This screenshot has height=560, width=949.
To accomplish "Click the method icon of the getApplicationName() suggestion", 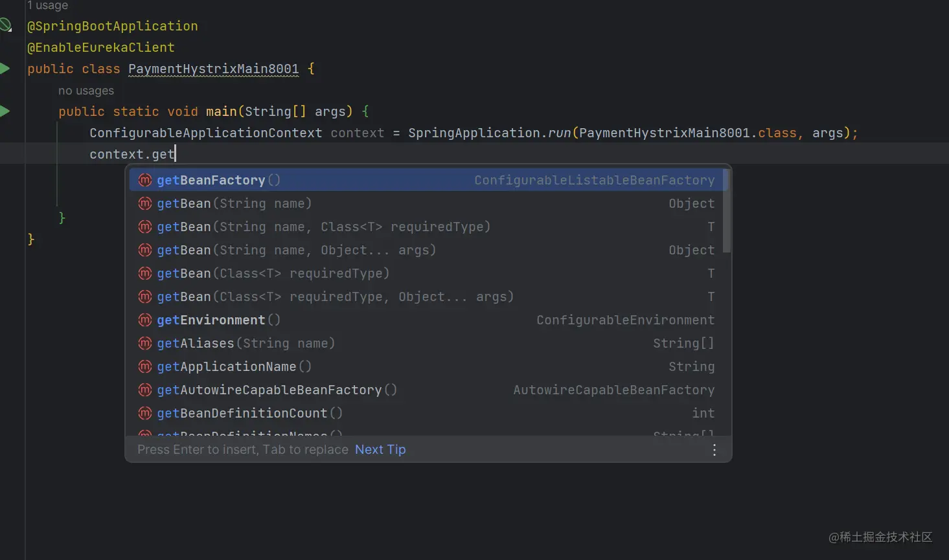I will point(145,366).
